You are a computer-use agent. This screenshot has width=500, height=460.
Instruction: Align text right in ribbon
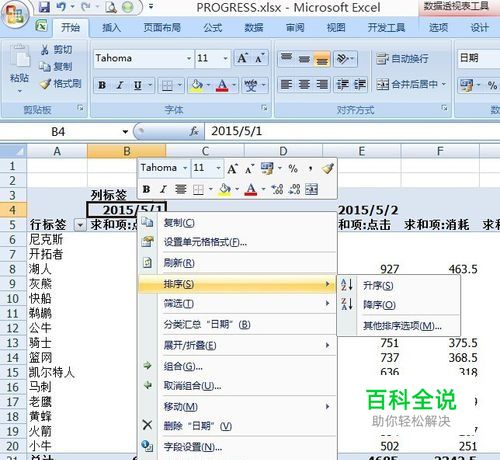(322, 85)
